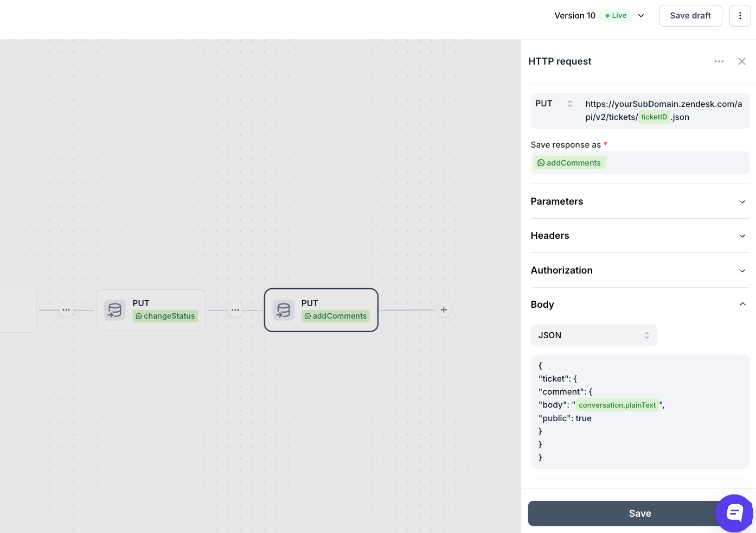Click the Version 10 label

pos(575,16)
